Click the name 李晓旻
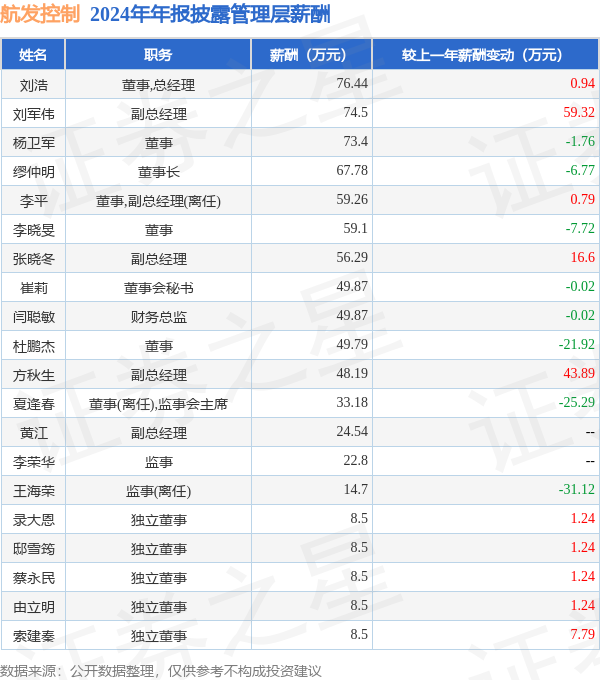Screen dimensions: 600x680 pyautogui.click(x=34, y=230)
